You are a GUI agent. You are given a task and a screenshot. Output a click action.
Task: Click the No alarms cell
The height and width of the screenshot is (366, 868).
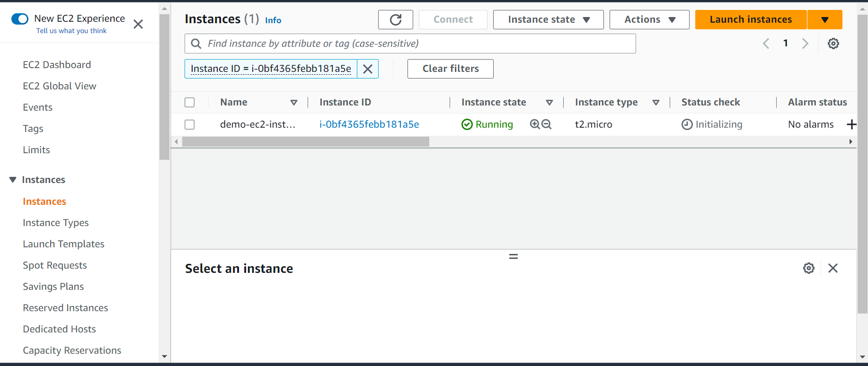point(811,124)
